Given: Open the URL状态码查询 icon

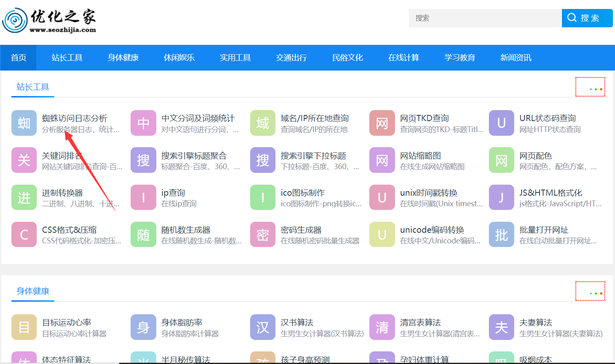Looking at the screenshot, I should click(502, 123).
